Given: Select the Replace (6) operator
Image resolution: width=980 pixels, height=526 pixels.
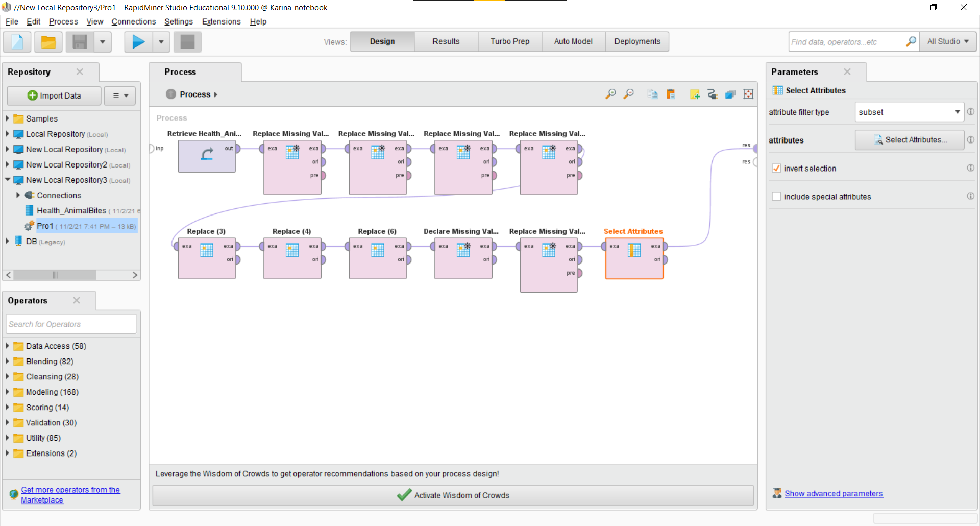Looking at the screenshot, I should [x=378, y=258].
